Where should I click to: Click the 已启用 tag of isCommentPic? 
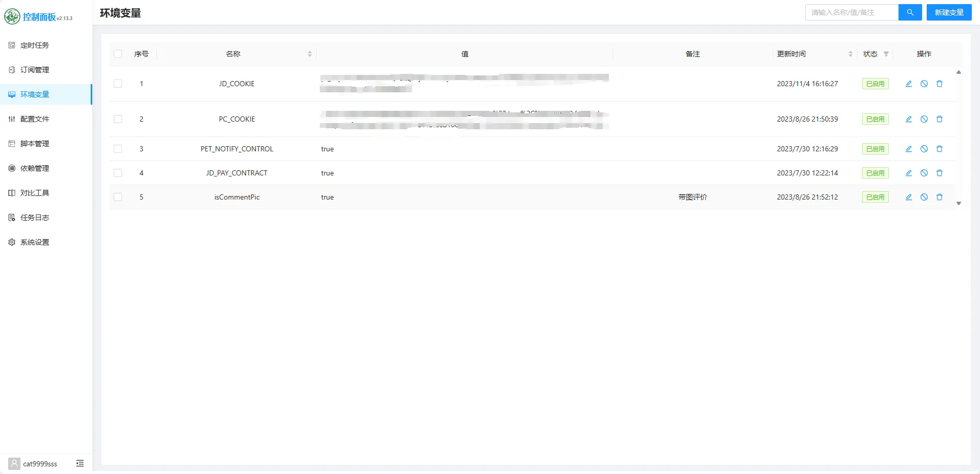875,197
